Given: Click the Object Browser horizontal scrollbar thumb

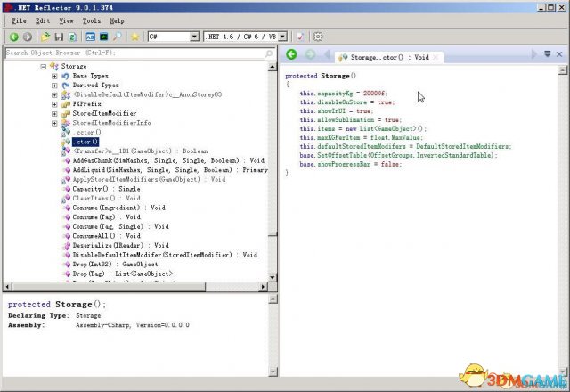Looking at the screenshot, I should [x=109, y=287].
